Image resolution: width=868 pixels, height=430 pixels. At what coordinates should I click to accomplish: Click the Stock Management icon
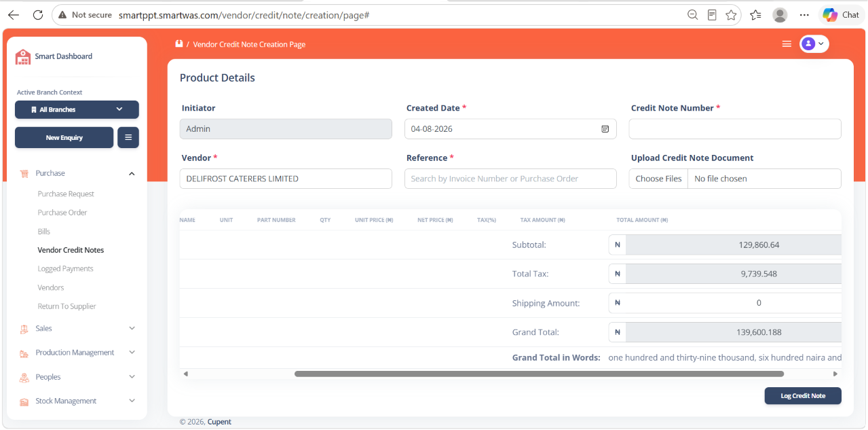24,401
